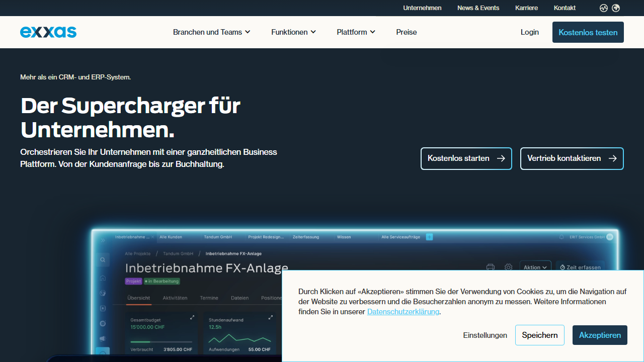This screenshot has width=644, height=362.
Task: Click the Login link
Action: pyautogui.click(x=530, y=32)
